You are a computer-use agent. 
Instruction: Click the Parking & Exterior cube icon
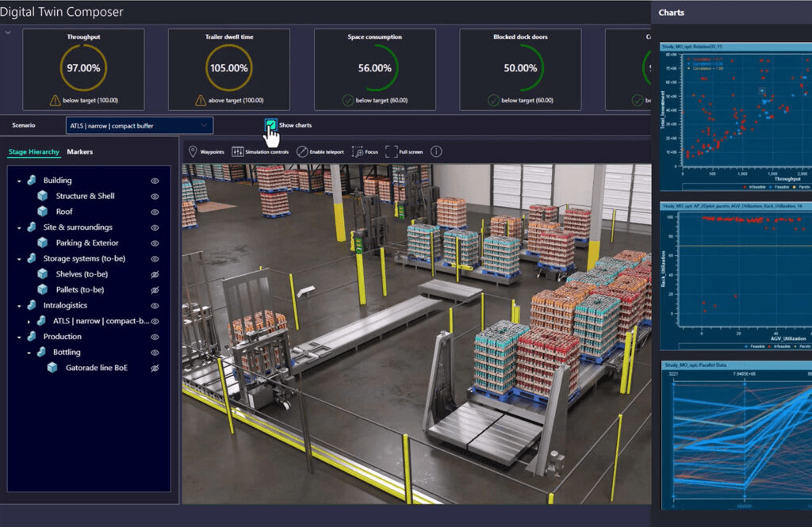[x=43, y=242]
